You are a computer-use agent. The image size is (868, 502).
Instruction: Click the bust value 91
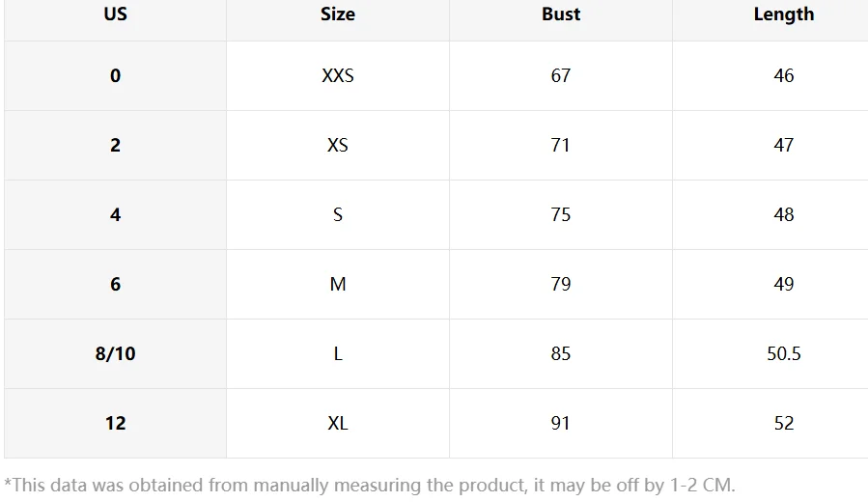(x=561, y=423)
